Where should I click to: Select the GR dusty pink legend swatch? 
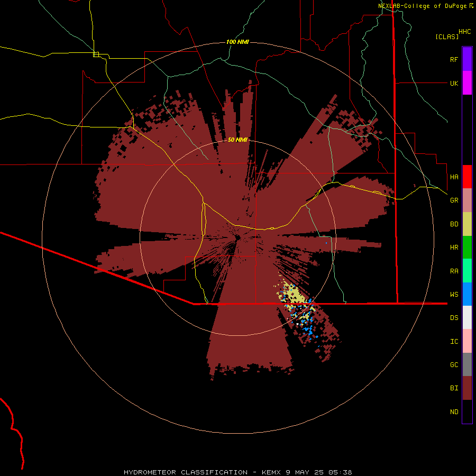point(467,200)
